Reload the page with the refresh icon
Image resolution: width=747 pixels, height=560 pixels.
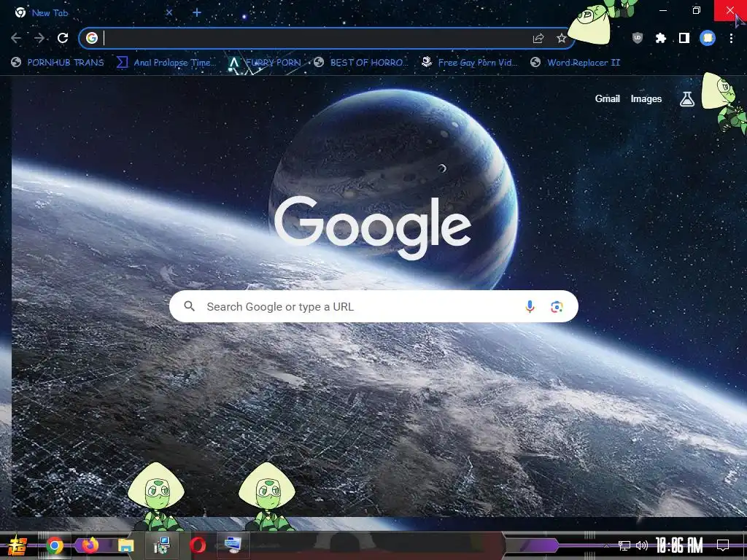tap(63, 38)
